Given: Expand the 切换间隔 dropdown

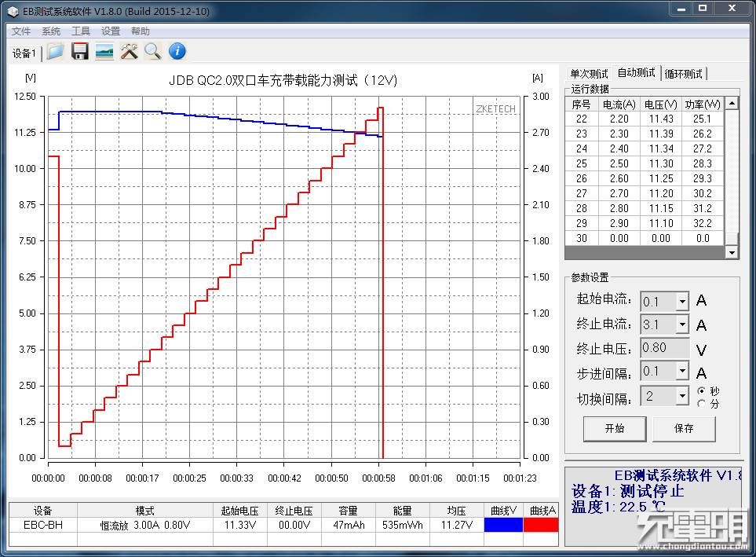Looking at the screenshot, I should [682, 396].
